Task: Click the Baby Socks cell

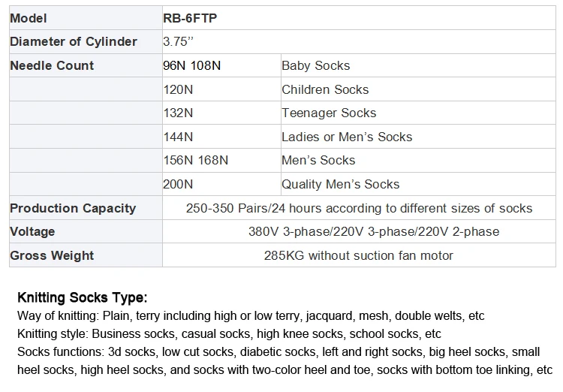Action: [315, 66]
